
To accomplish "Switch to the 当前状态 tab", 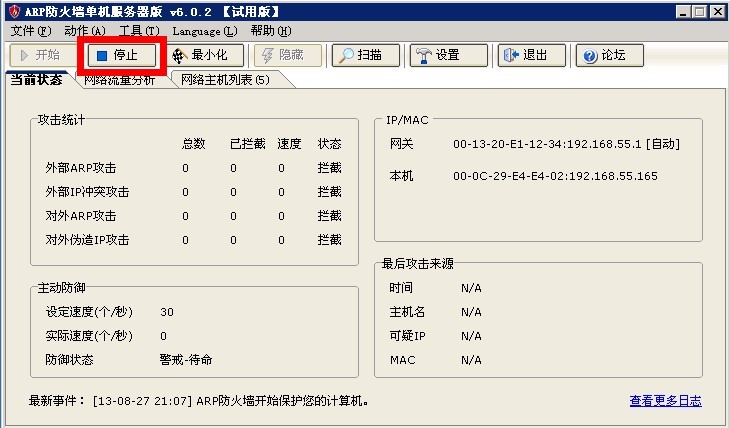I will pyautogui.click(x=36, y=80).
